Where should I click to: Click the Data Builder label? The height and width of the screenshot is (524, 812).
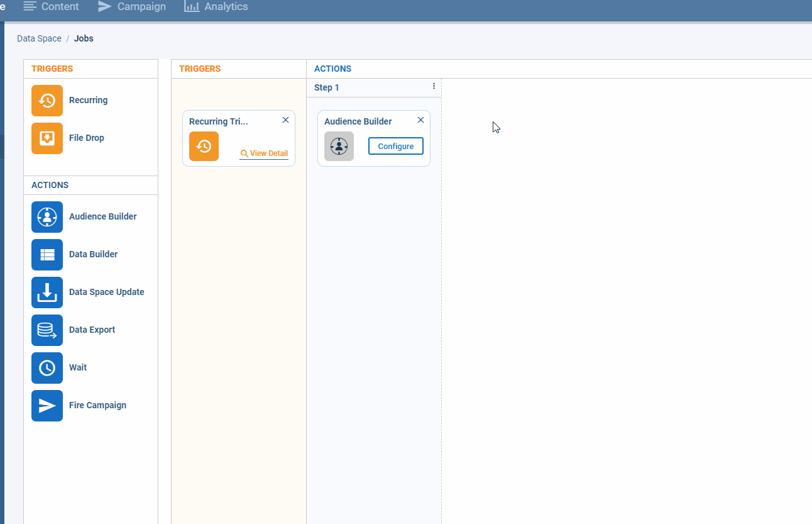[93, 254]
